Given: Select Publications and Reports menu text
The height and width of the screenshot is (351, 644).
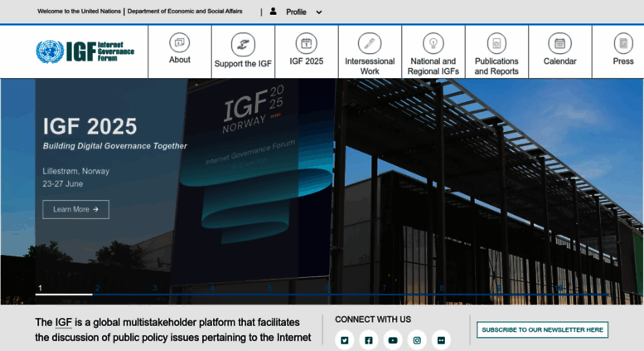Looking at the screenshot, I should (x=496, y=66).
